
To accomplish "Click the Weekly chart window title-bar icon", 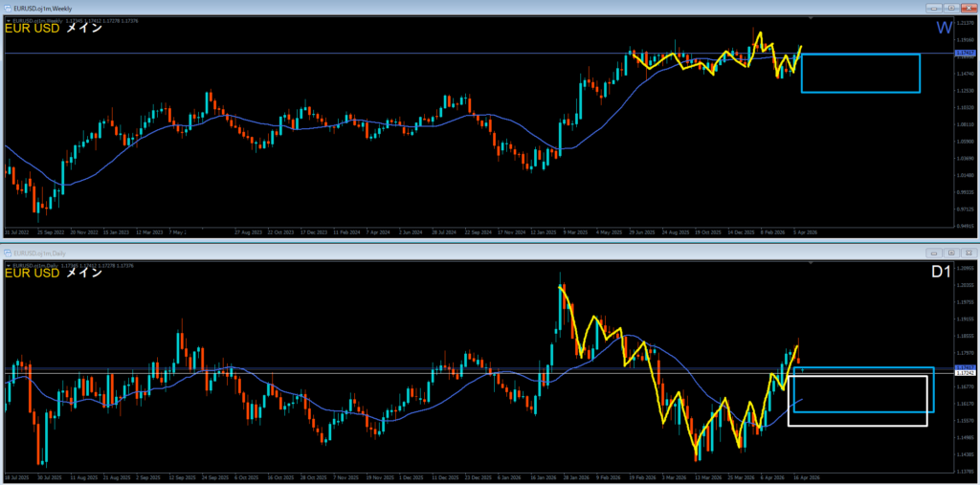I will [8, 7].
